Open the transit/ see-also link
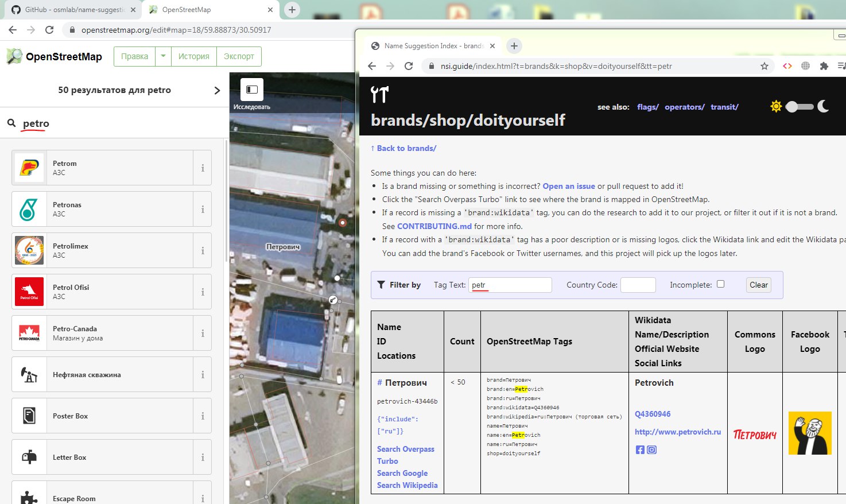846x504 pixels. (724, 107)
